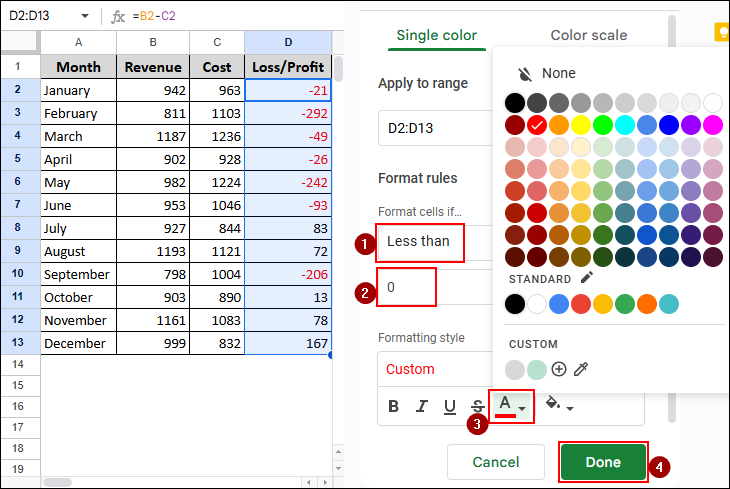Open the text color dropdown
Viewport: 730px width, 489px height.
pos(512,405)
